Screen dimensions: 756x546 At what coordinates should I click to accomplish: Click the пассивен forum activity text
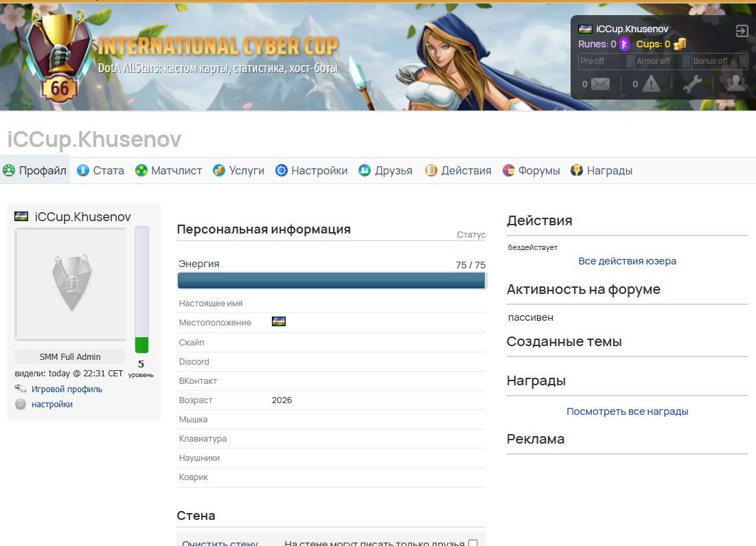pyautogui.click(x=531, y=317)
